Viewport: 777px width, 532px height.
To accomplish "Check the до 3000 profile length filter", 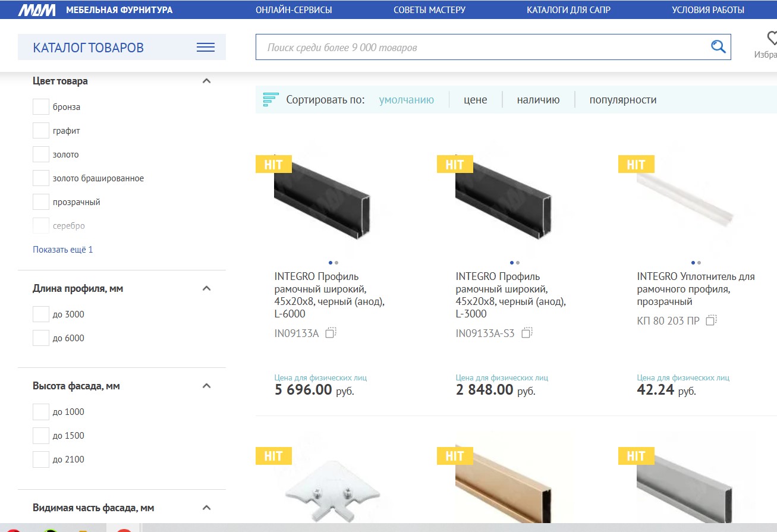I will [41, 314].
